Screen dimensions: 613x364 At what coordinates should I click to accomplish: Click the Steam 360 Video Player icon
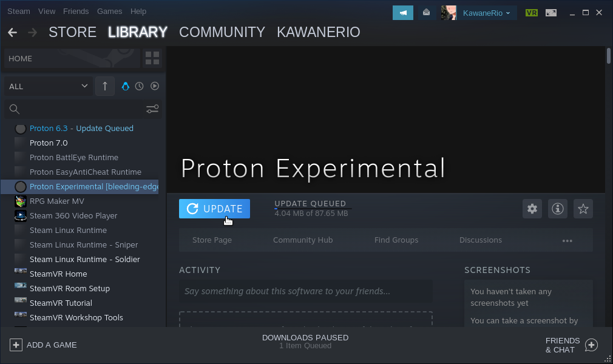(20, 215)
